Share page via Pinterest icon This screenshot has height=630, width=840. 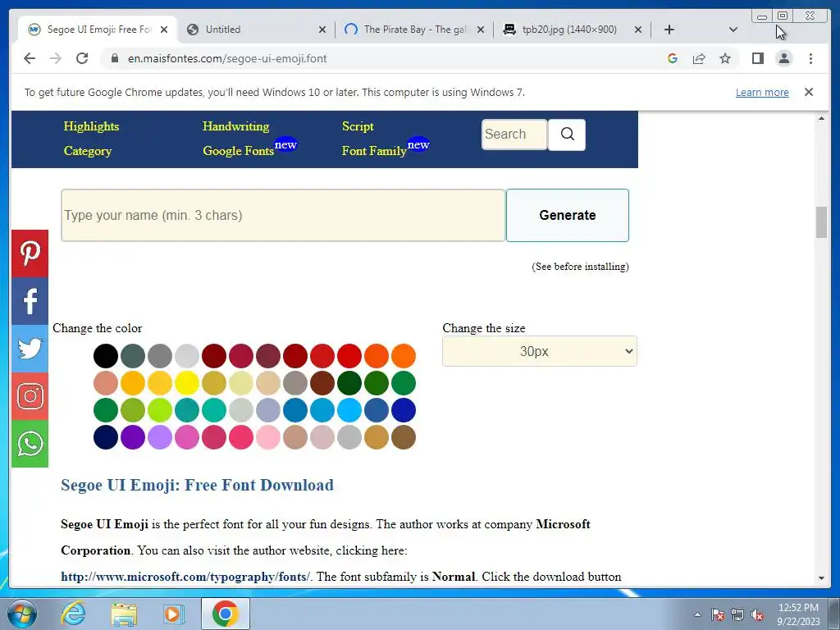tap(30, 253)
